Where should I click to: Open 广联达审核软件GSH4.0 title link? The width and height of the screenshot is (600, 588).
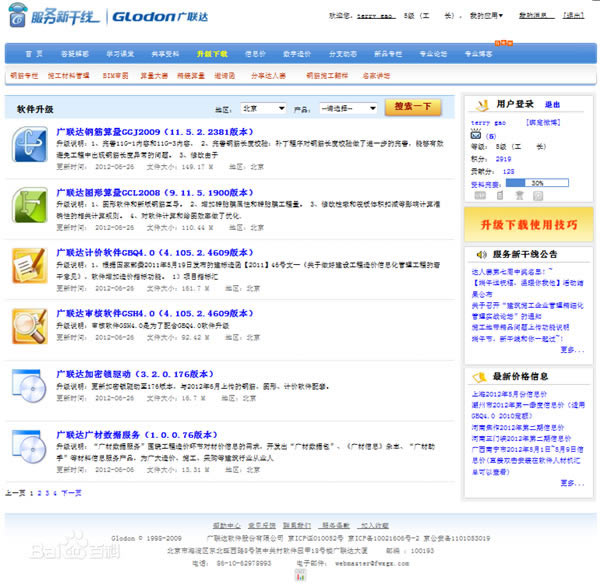pos(155,314)
